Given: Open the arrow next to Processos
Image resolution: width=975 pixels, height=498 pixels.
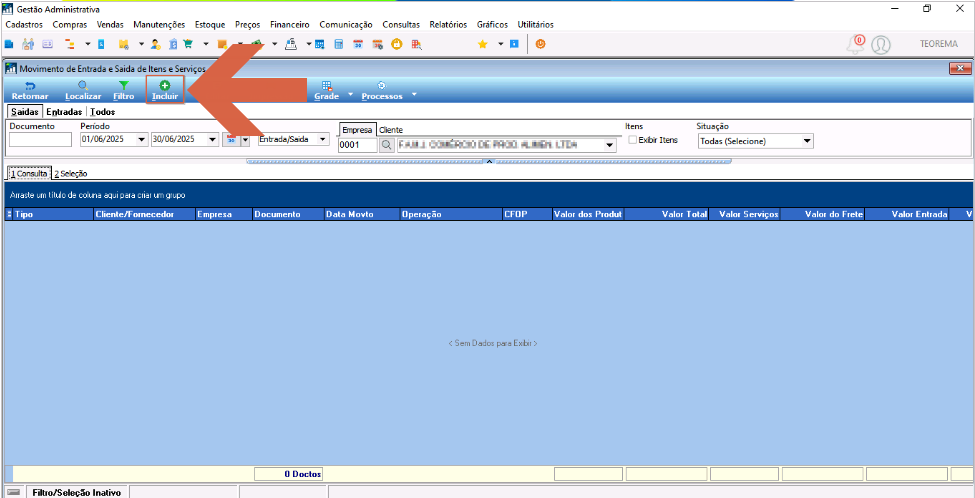Looking at the screenshot, I should tap(414, 95).
